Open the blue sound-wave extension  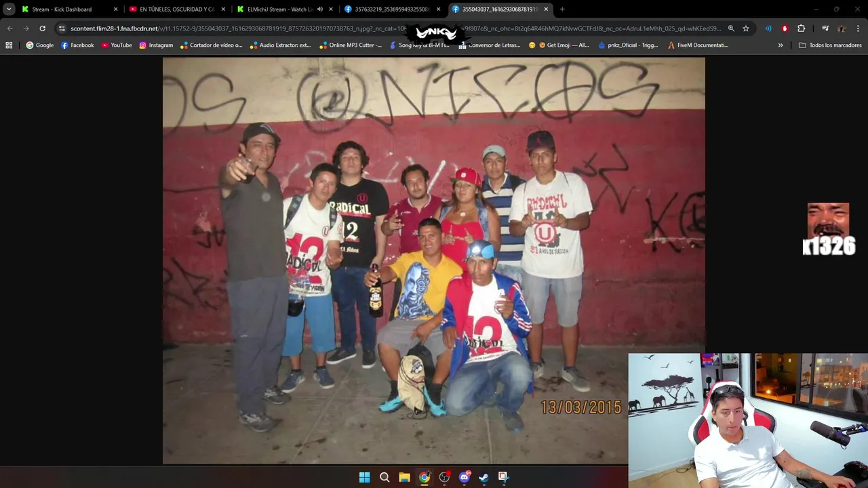tap(768, 28)
